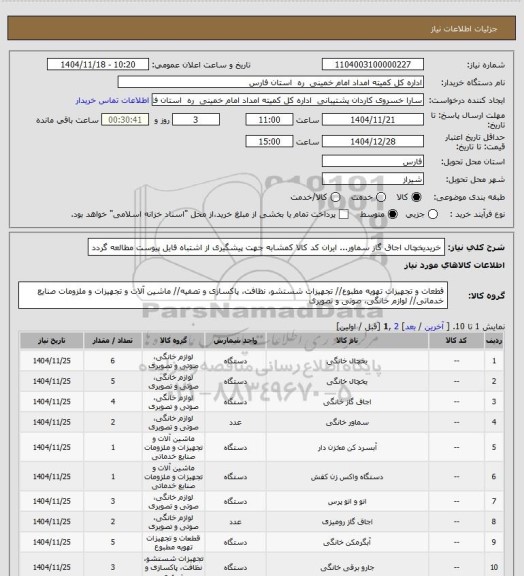Select item اجاق گاز خانگی

(x=347, y=402)
